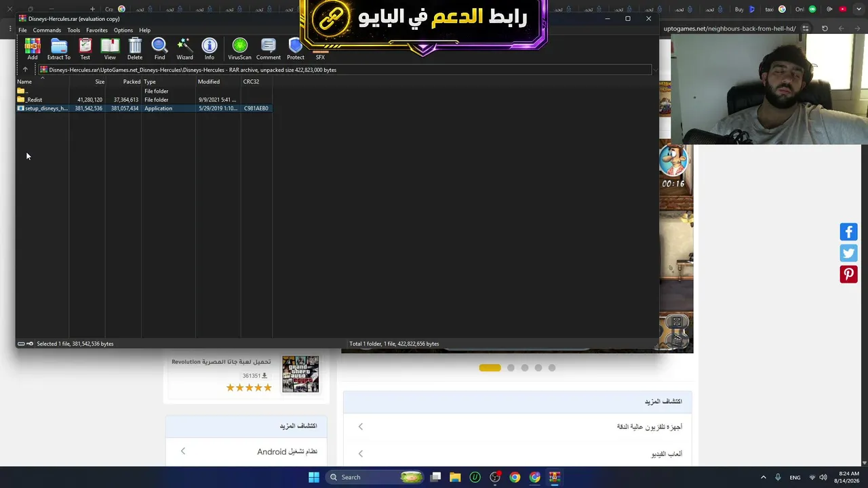Sort by Packed column header
The width and height of the screenshot is (868, 488).
tap(123, 82)
